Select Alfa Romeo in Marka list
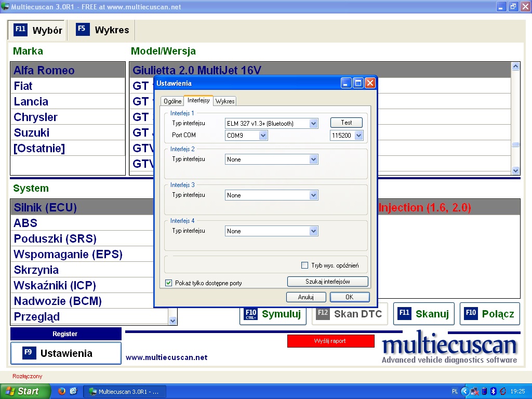532x399 pixels. pyautogui.click(x=68, y=70)
